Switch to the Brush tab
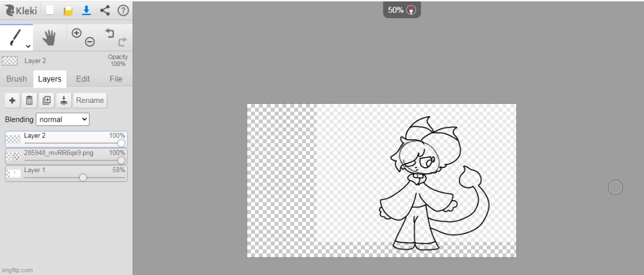This screenshot has height=275, width=644. tap(16, 79)
